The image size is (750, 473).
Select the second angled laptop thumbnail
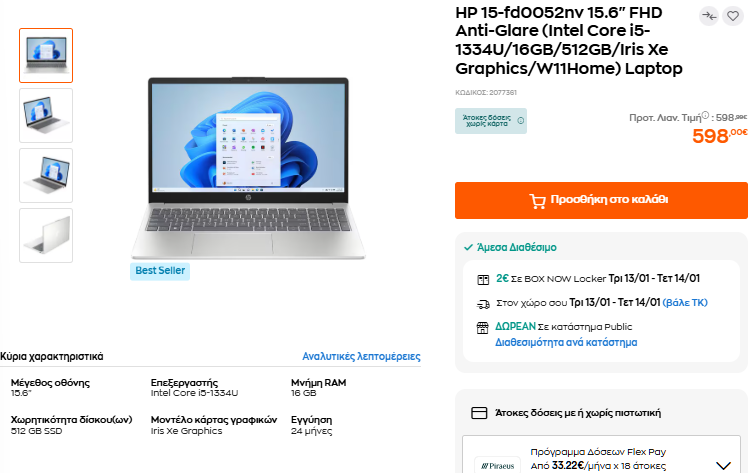pos(46,115)
